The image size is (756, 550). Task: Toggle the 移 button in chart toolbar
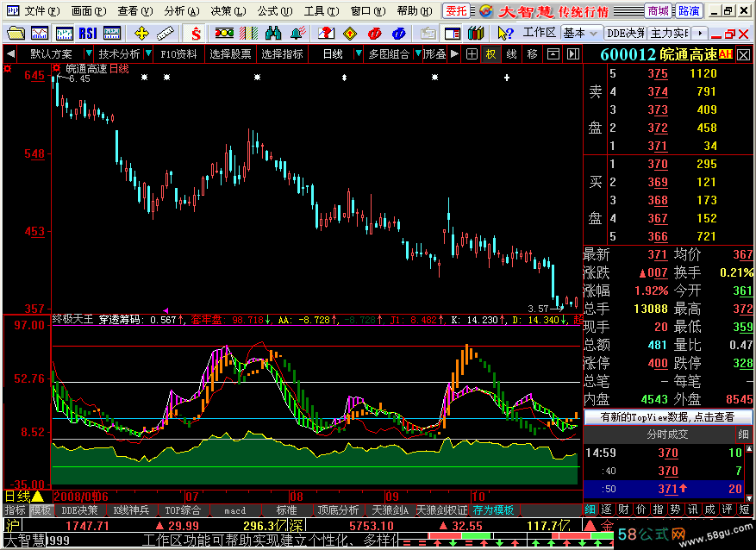tap(532, 54)
